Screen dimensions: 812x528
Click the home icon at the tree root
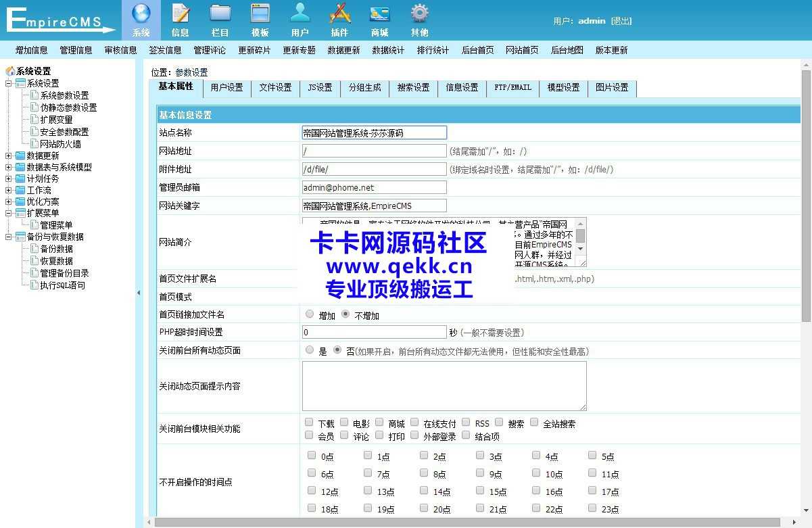10,71
